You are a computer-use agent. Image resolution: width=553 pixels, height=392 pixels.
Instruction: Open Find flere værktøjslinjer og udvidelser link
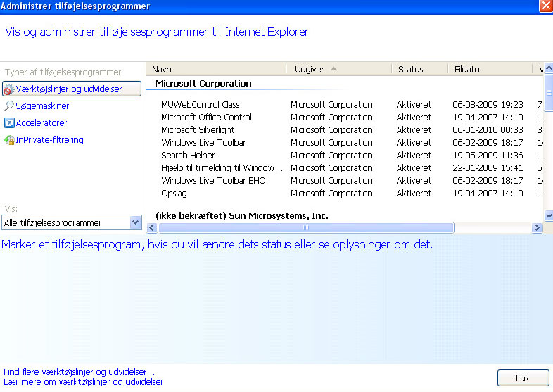click(x=79, y=372)
